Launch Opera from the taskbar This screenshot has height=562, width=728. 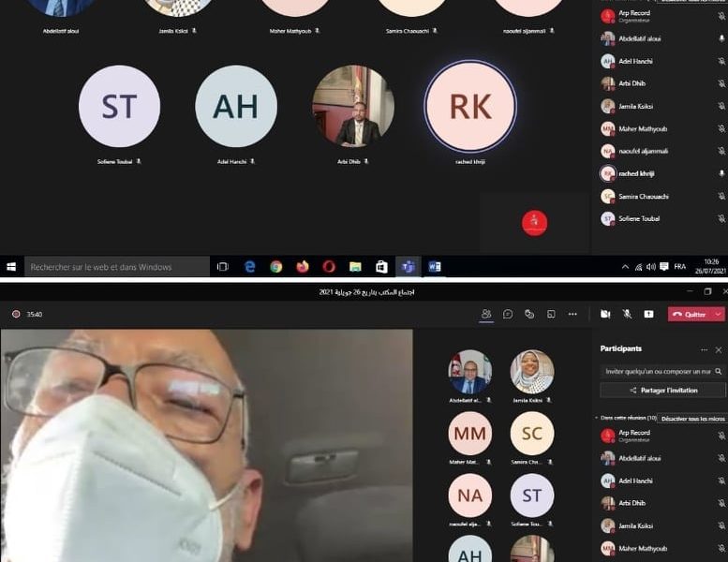pyautogui.click(x=329, y=267)
